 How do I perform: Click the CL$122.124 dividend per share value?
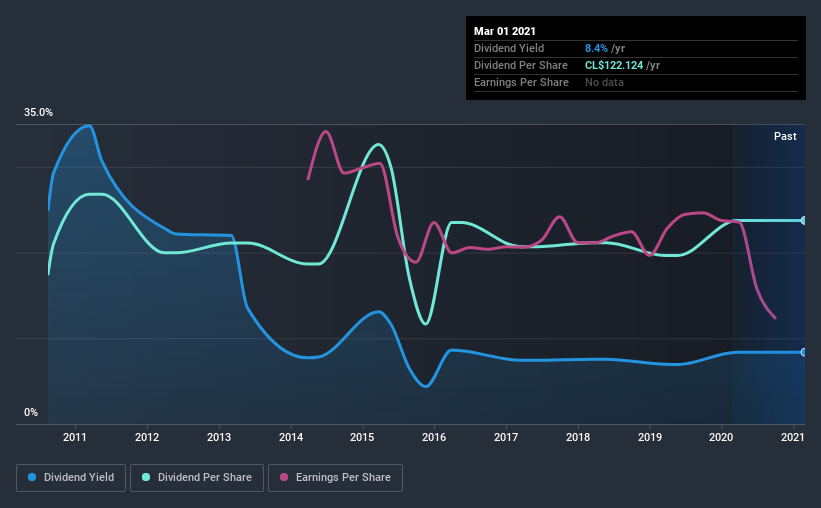[614, 65]
